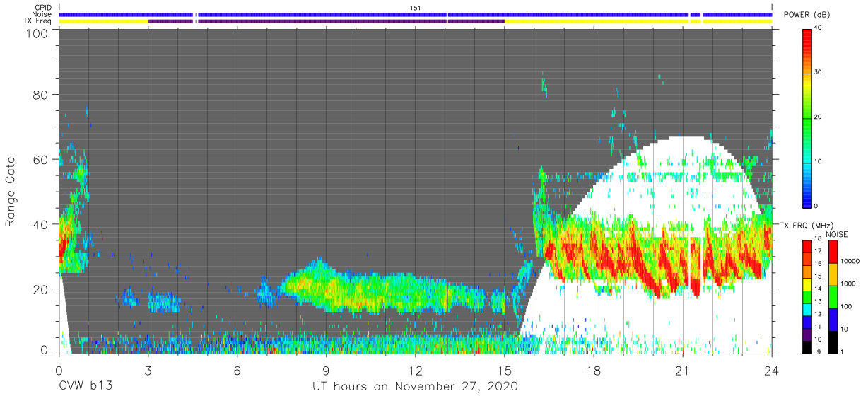
Task: Click the 'Noise' row label at top
Action: [x=42, y=14]
